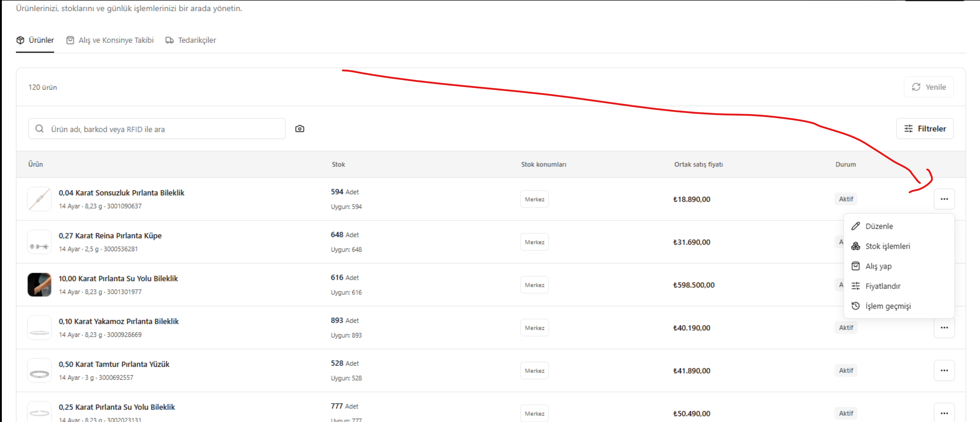This screenshot has width=980, height=422.
Task: Click the Aktif badge of Sonsuzluk Bileklik
Action: coord(846,199)
